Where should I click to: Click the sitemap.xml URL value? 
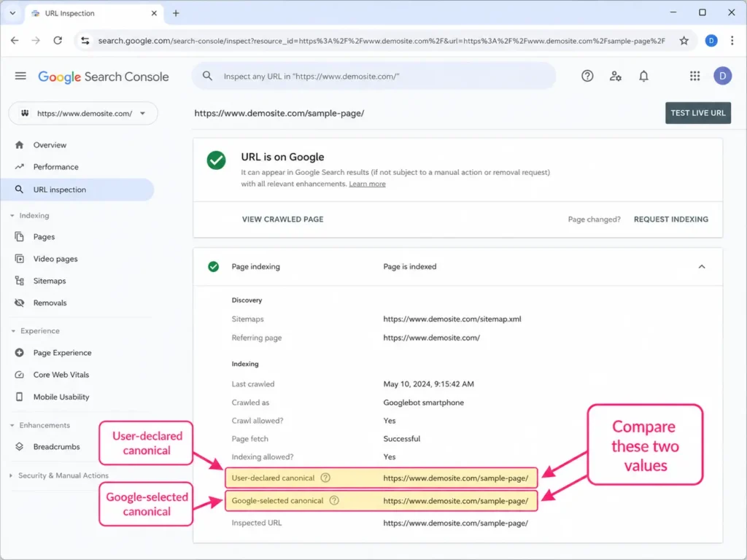coord(452,319)
